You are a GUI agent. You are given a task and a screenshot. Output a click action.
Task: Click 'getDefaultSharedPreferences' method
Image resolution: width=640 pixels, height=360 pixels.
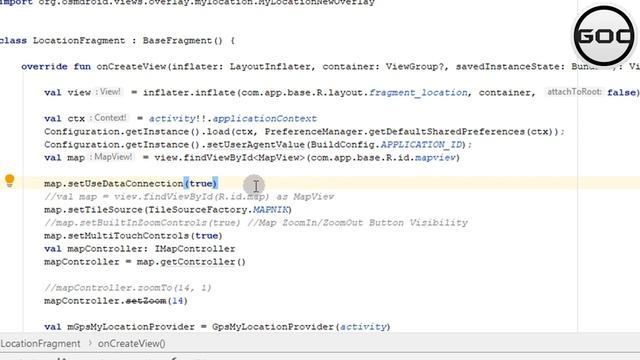pyautogui.click(x=447, y=132)
